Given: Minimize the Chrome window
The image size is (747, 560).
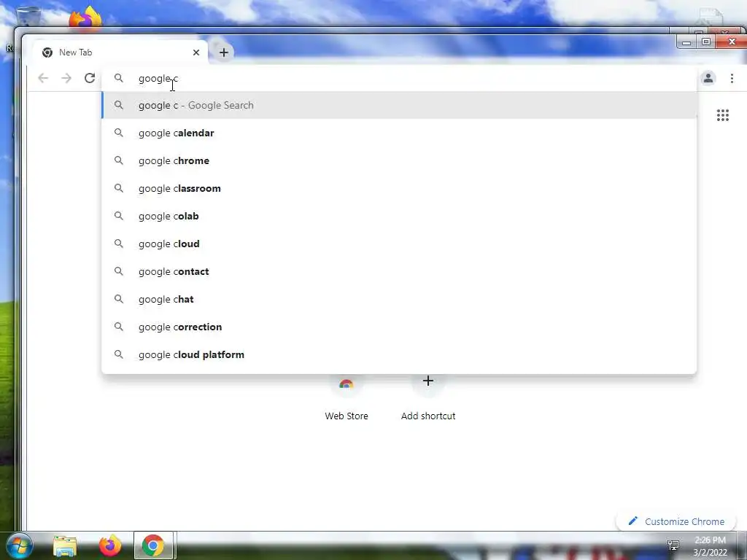Looking at the screenshot, I should tap(686, 42).
